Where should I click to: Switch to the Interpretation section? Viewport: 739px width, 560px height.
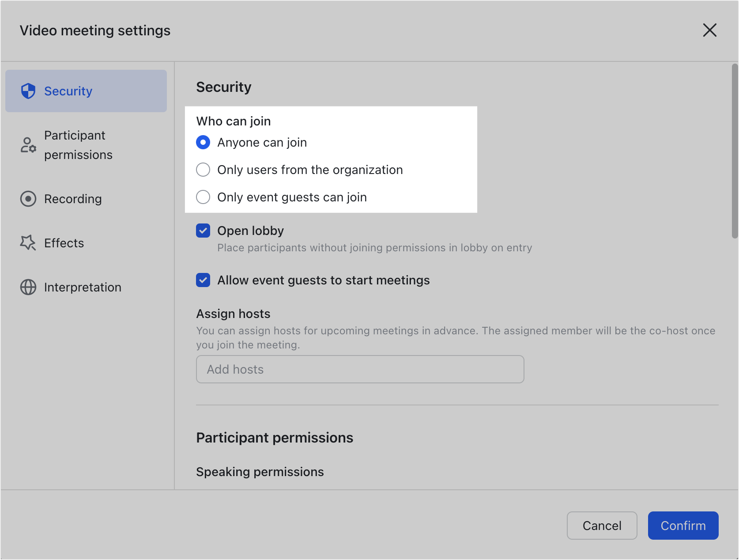[x=83, y=287]
